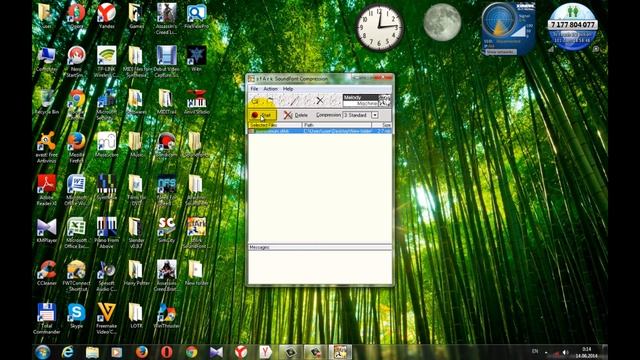Viewport: 640px width, 360px height.
Task: Open the Microsoft Office Excel shortcut
Action: click(76, 233)
